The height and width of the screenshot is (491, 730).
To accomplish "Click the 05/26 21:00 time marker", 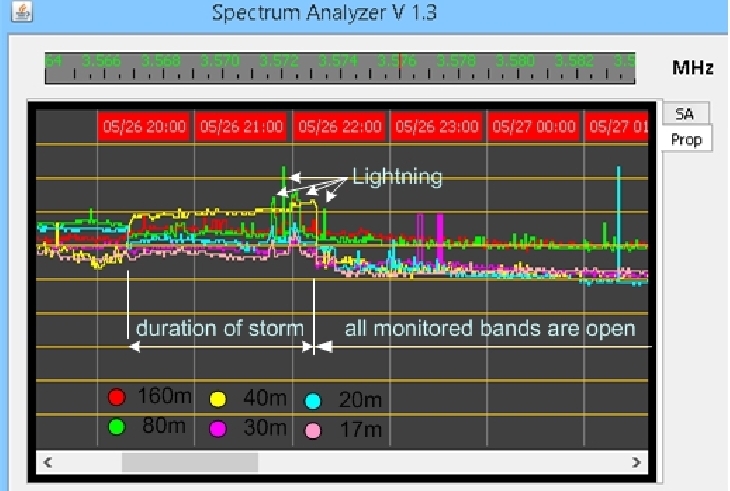I will pyautogui.click(x=241, y=127).
